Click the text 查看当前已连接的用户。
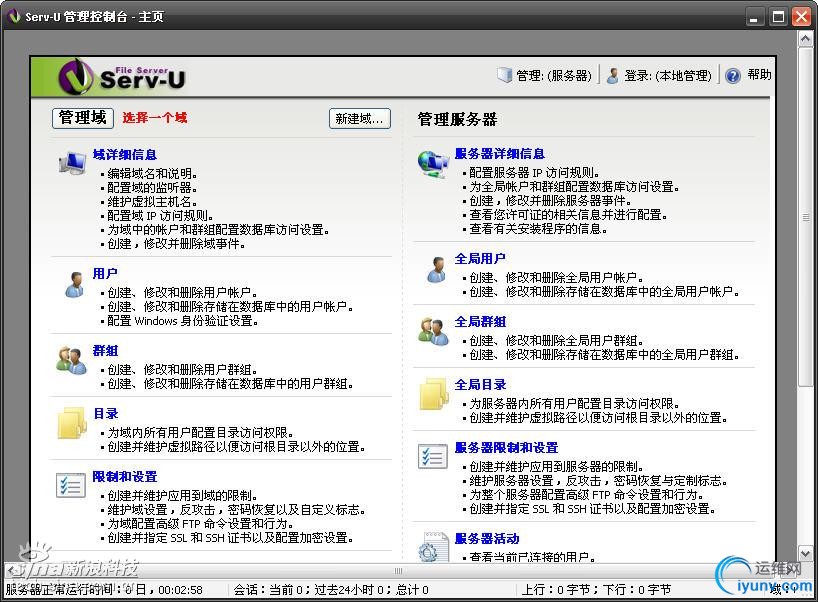818x602 pixels. (x=532, y=557)
